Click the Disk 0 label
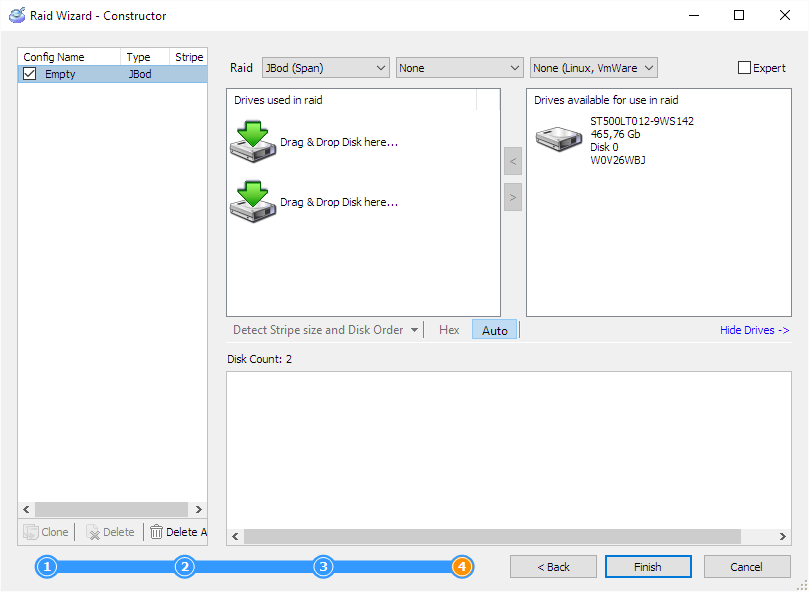The height and width of the screenshot is (592, 809). pyautogui.click(x=604, y=147)
